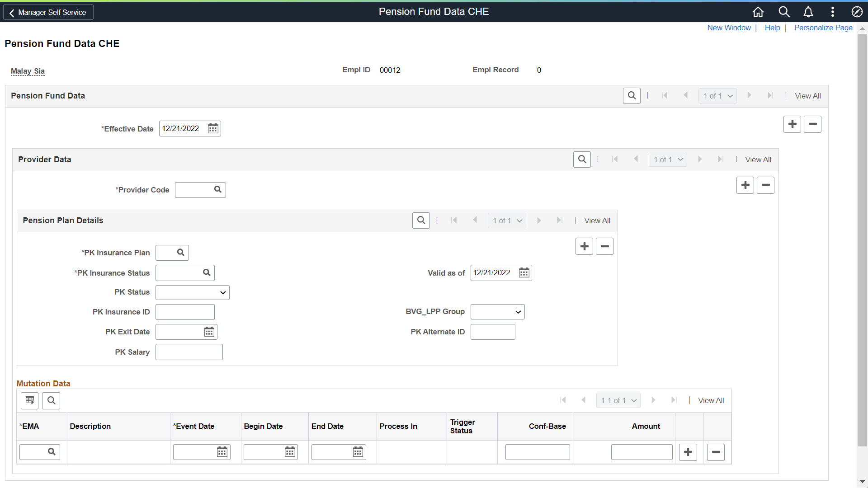
Task: Click the NavBar compass icon
Action: (x=857, y=12)
